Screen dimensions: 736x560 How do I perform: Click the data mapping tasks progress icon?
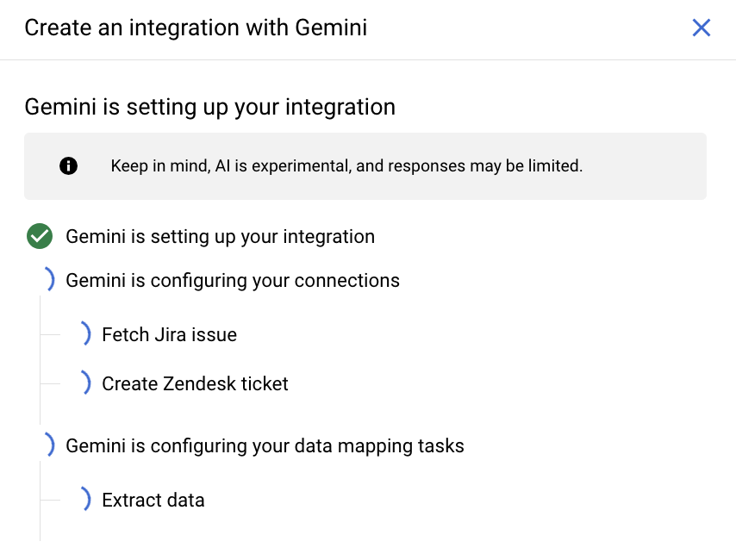pyautogui.click(x=50, y=445)
